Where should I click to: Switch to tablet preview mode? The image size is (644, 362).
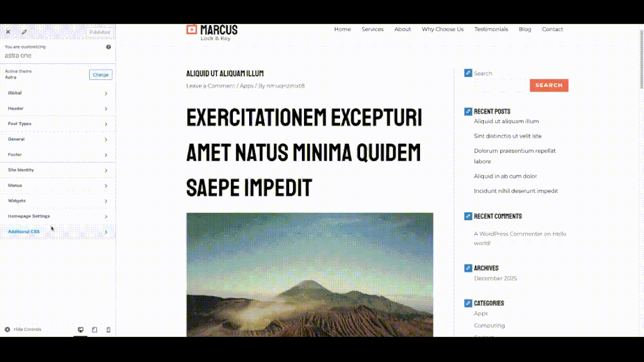94,330
